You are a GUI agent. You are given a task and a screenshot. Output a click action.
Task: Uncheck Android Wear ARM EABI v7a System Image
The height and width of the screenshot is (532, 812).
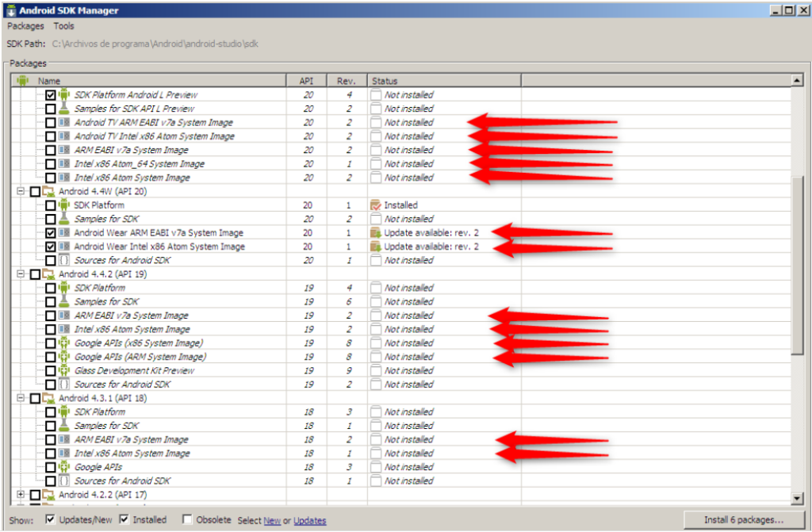click(x=50, y=233)
